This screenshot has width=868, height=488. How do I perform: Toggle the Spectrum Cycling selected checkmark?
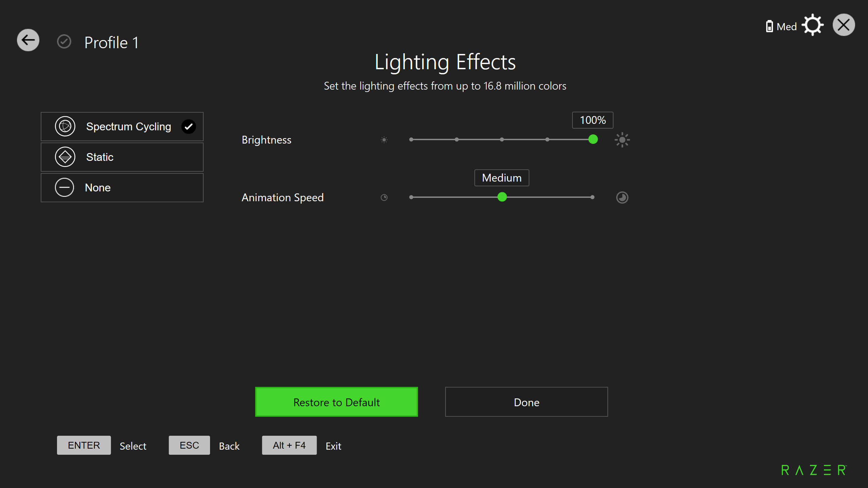coord(189,127)
